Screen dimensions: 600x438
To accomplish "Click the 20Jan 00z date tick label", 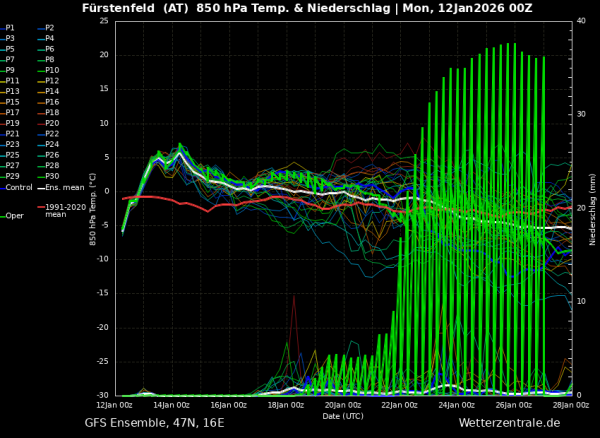I will coord(343,405).
